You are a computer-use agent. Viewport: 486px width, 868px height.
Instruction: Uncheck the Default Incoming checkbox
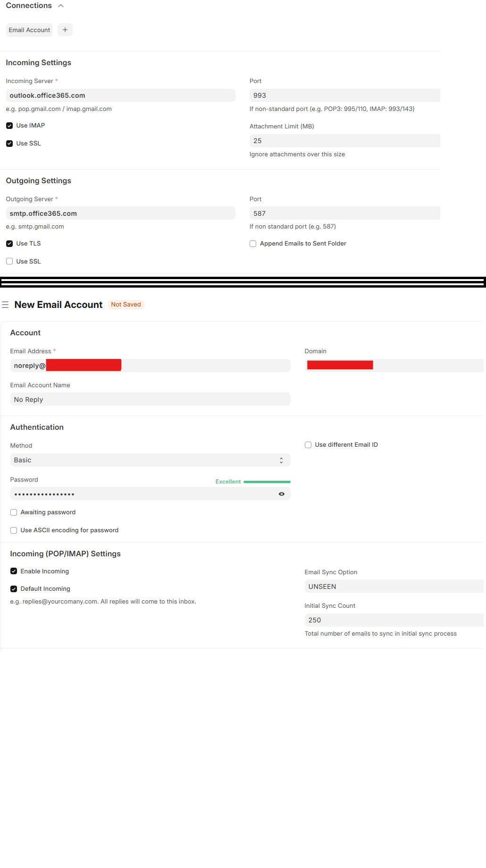point(14,589)
